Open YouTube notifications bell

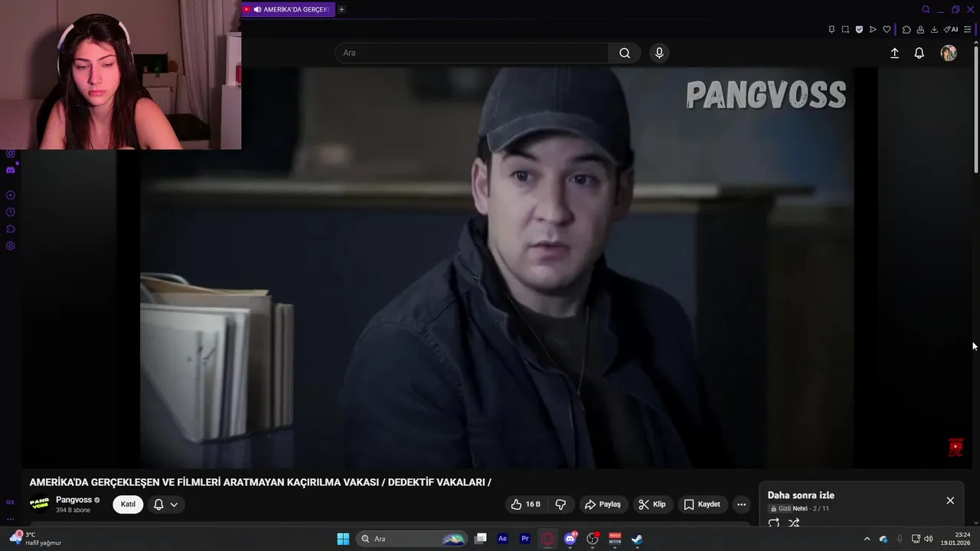[x=920, y=53]
